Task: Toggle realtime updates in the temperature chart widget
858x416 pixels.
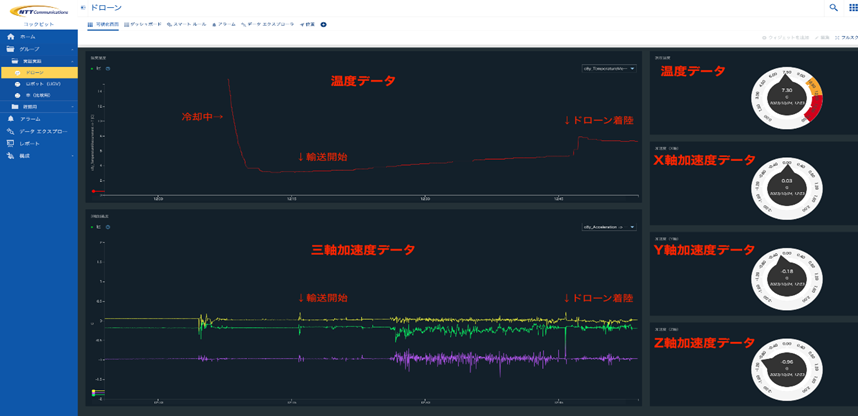Action: tap(95, 68)
